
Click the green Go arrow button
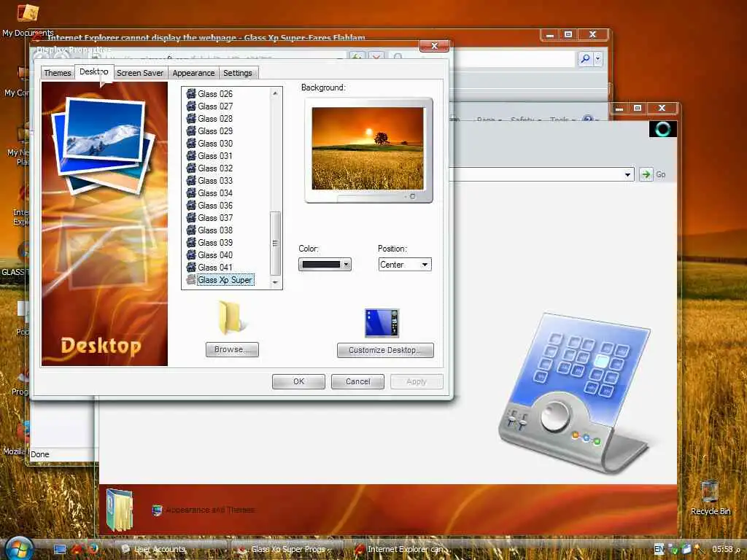(646, 174)
